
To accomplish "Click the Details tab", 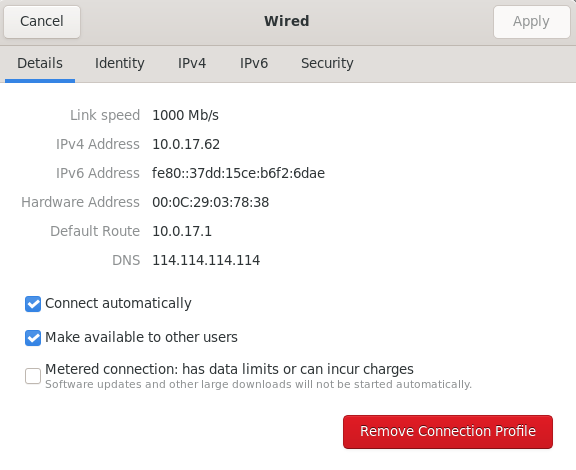I will (x=40, y=64).
